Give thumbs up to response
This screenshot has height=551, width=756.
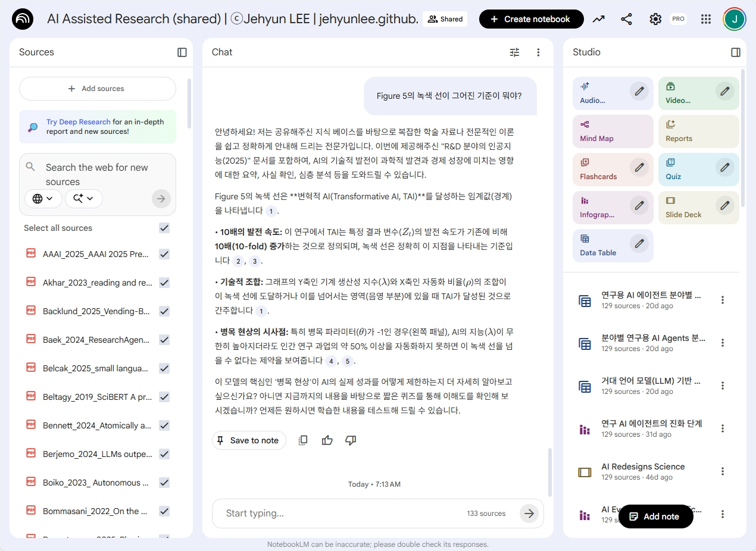click(327, 440)
